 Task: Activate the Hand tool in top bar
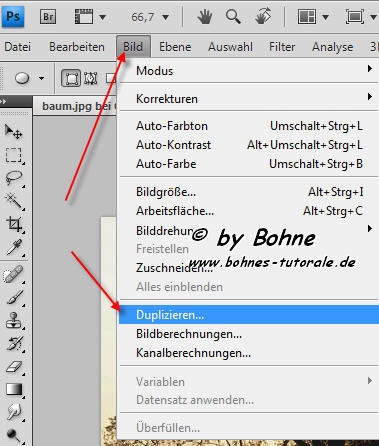point(205,16)
